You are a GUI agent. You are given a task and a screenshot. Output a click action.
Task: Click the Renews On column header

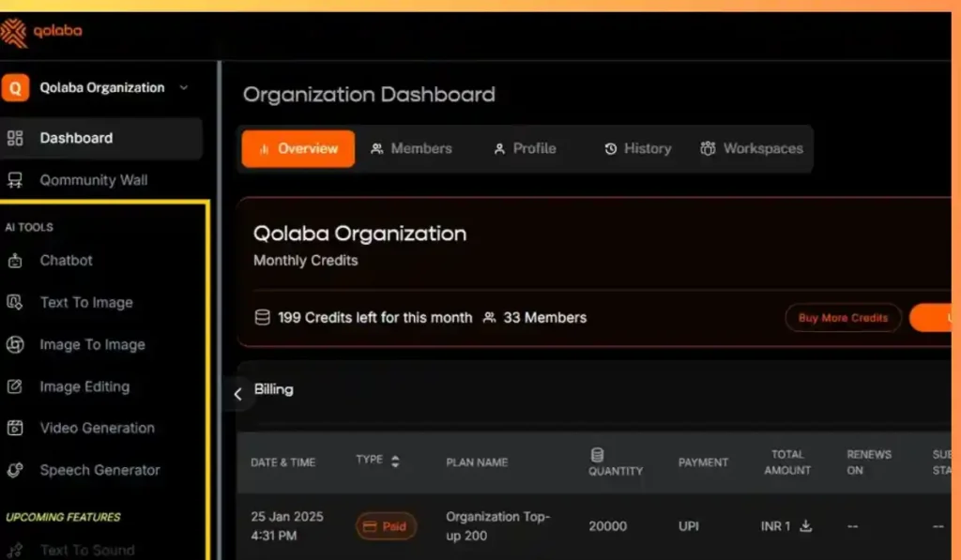tap(869, 462)
